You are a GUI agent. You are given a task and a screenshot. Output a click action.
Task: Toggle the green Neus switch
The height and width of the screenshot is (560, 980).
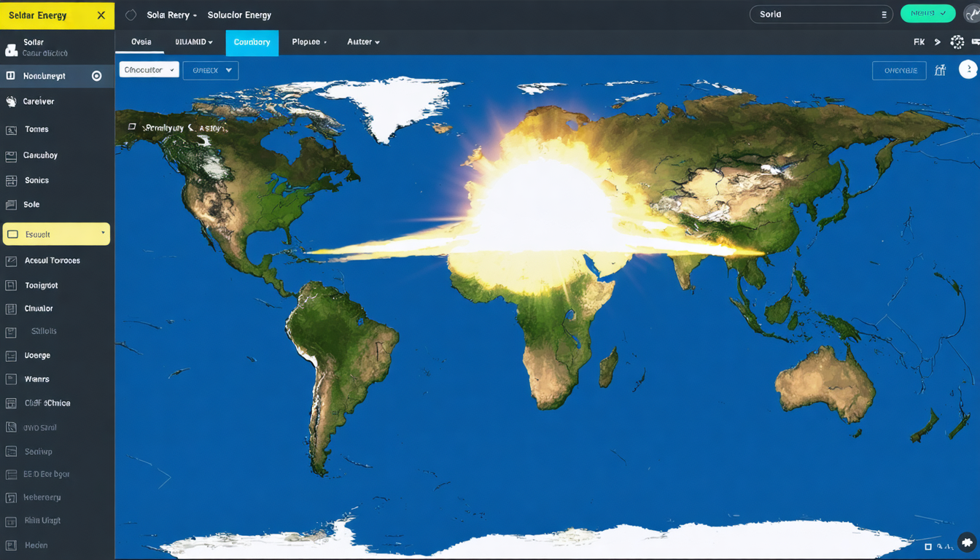click(x=927, y=14)
